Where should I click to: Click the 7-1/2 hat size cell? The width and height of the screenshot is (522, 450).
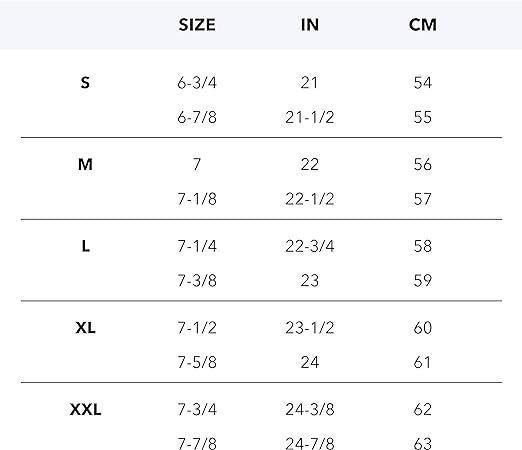point(197,328)
